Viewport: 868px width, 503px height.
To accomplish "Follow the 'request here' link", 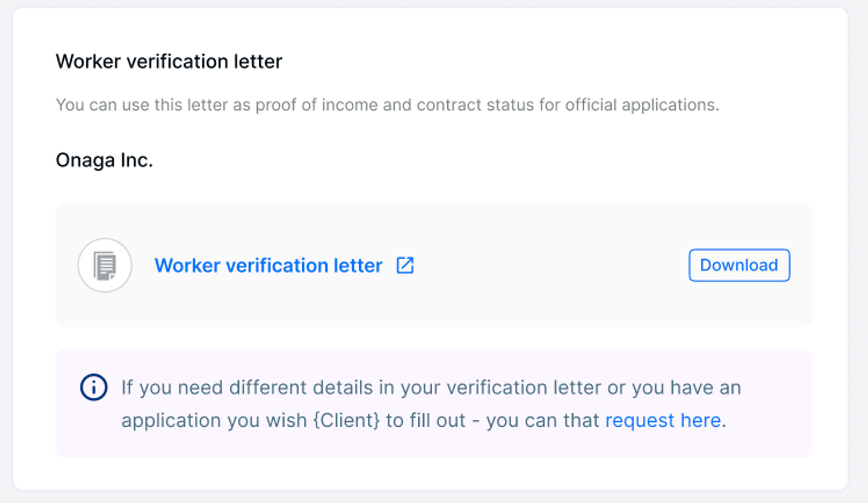I will [x=663, y=420].
